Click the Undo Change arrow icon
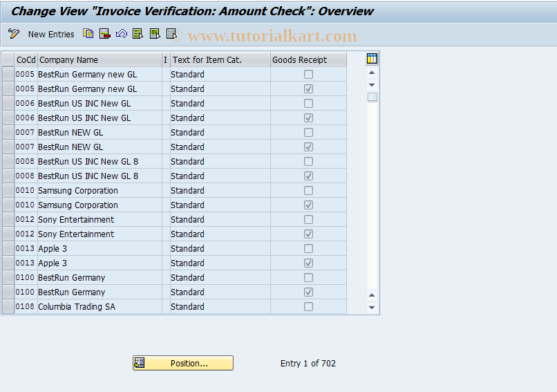The image size is (557, 392). [x=122, y=34]
